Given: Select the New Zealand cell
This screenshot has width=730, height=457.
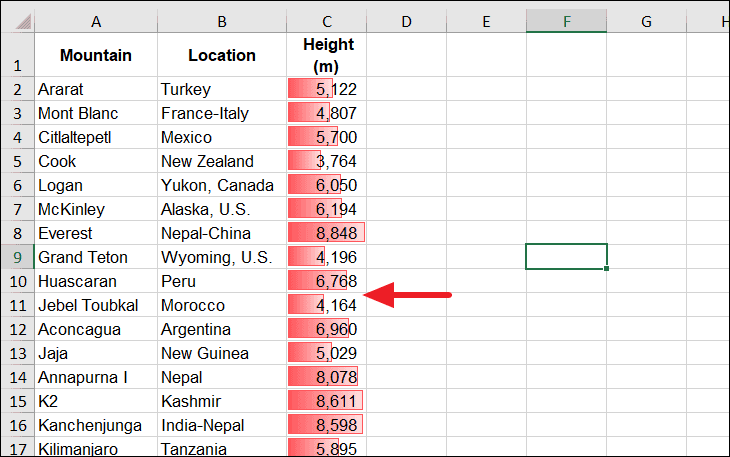Looking at the screenshot, I should 222,161.
